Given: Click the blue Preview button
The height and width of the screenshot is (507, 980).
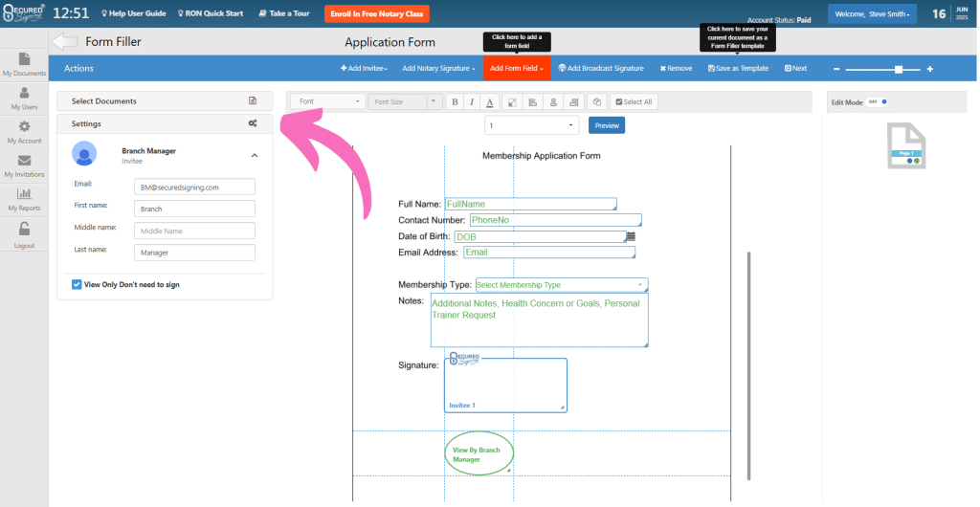Looking at the screenshot, I should [x=606, y=125].
